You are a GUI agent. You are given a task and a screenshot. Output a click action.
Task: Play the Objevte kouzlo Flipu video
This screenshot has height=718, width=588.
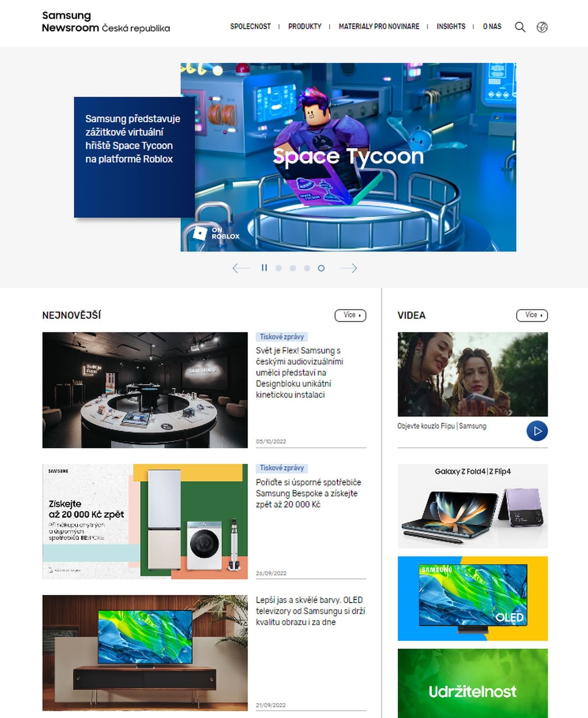point(537,431)
